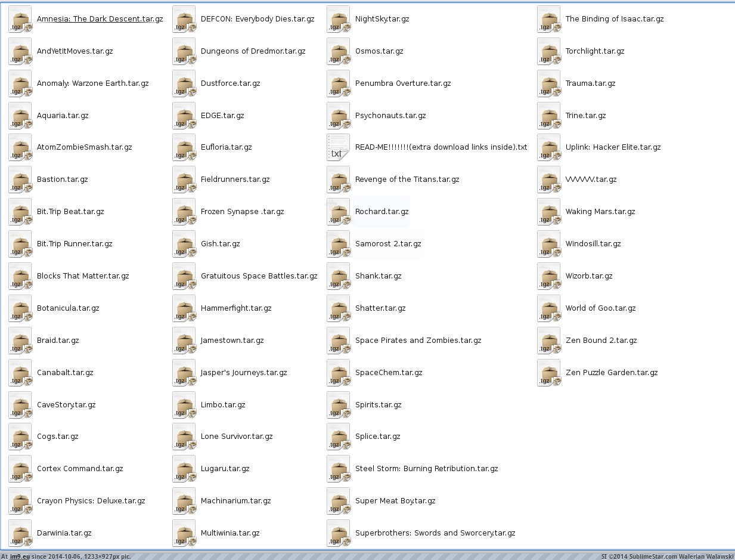Screen dimensions: 735x560
Task: Click the Dungeons of Dredmor file name
Action: point(253,51)
